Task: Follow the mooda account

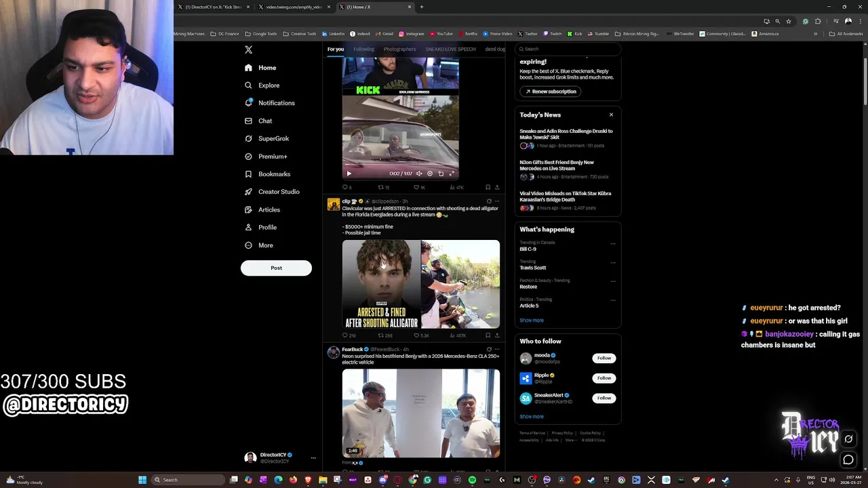Action: coord(604,358)
